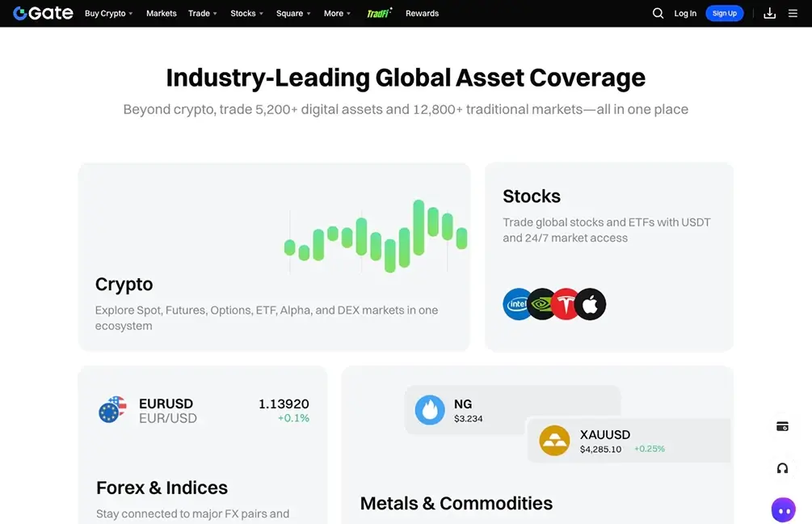Image resolution: width=812 pixels, height=524 pixels.
Task: Click the Stocks card description text
Action: coord(607,230)
